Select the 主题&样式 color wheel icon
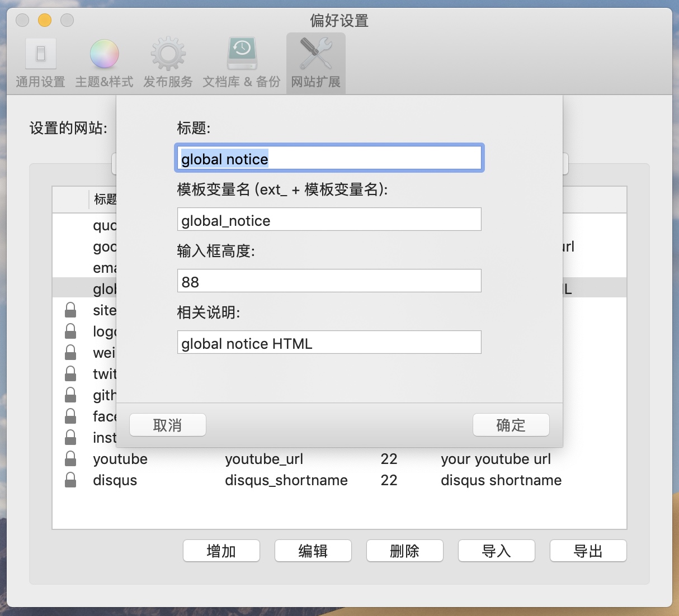The height and width of the screenshot is (616, 679). pyautogui.click(x=104, y=55)
